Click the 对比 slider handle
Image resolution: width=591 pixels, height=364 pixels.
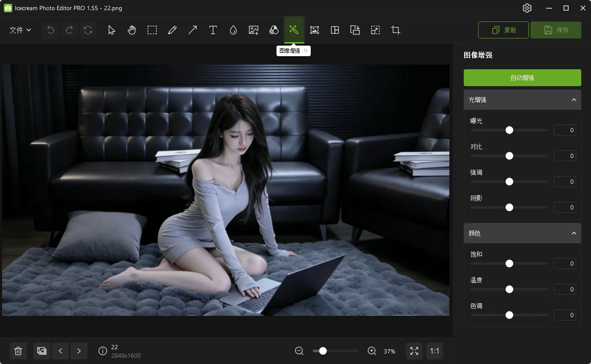pyautogui.click(x=509, y=156)
